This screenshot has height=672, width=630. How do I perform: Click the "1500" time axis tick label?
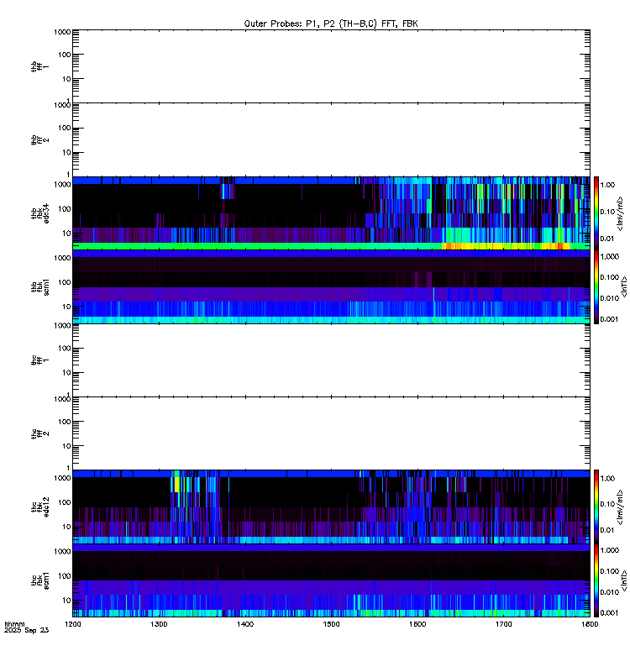point(331,624)
